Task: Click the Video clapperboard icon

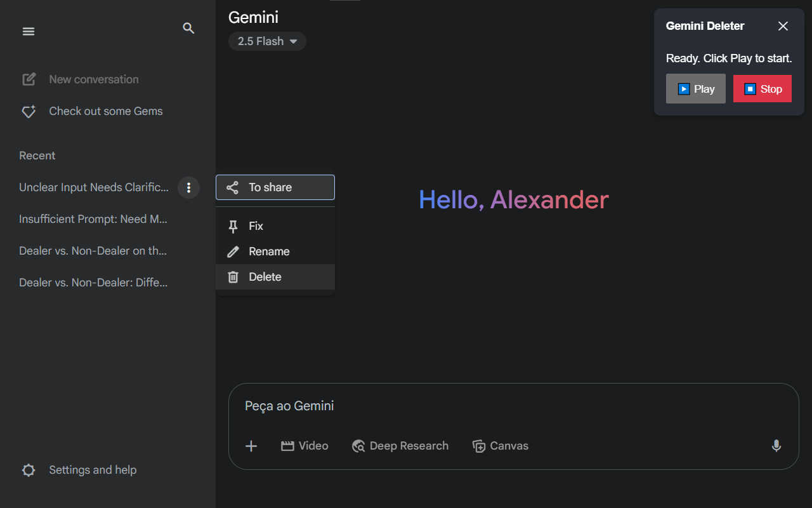Action: click(287, 446)
